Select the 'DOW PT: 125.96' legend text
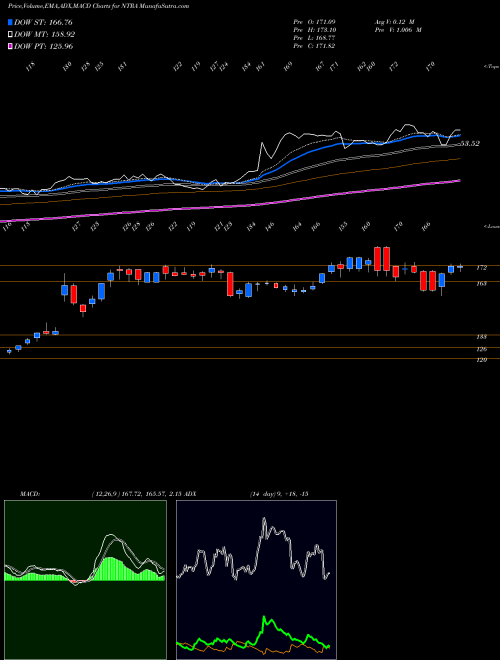This screenshot has height=660, width=500. (x=43, y=46)
